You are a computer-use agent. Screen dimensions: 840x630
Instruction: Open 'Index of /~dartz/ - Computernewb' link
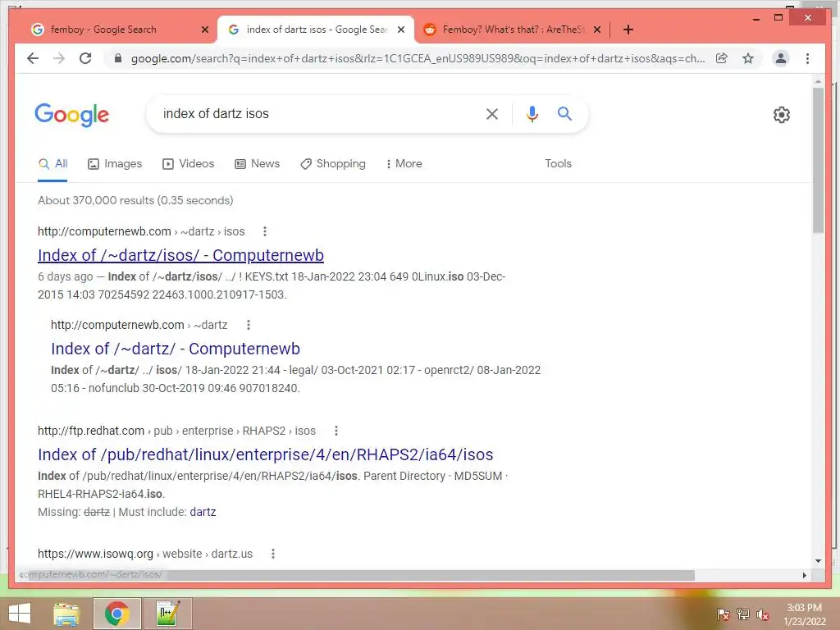(x=176, y=349)
